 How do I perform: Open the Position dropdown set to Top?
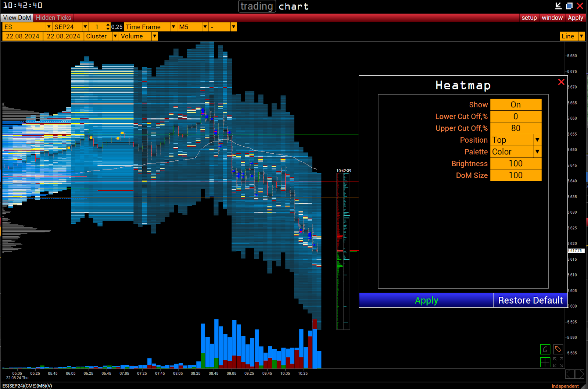[516, 140]
